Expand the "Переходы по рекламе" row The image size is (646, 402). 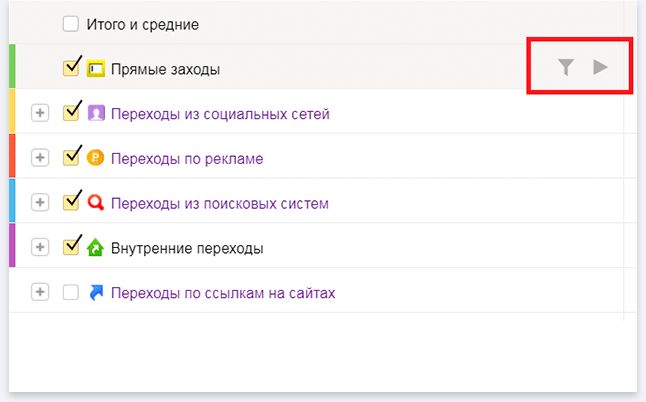40,158
